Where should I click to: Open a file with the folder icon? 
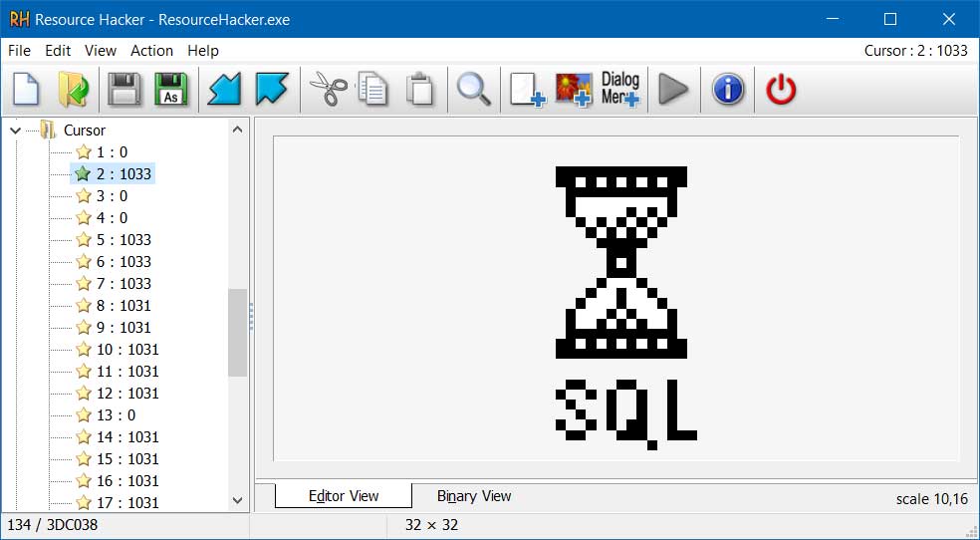[74, 90]
